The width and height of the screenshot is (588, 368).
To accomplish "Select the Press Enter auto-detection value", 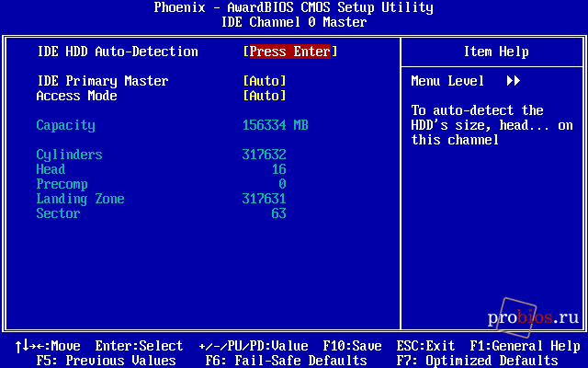I will coord(290,52).
